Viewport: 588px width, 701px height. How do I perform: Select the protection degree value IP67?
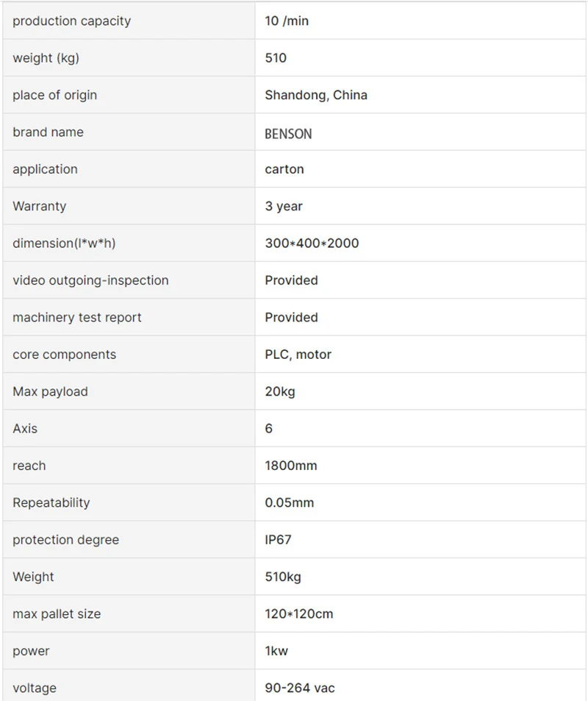tap(278, 540)
